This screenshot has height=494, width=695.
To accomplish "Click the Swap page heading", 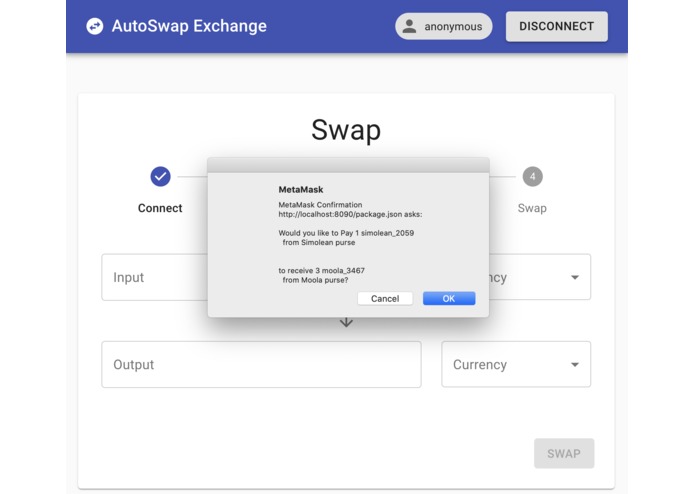I will click(x=346, y=130).
